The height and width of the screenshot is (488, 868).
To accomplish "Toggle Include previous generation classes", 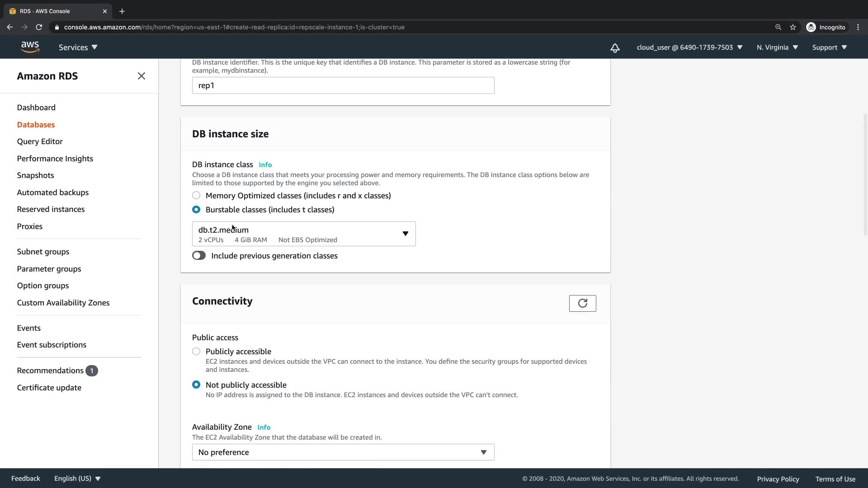I will (x=199, y=256).
